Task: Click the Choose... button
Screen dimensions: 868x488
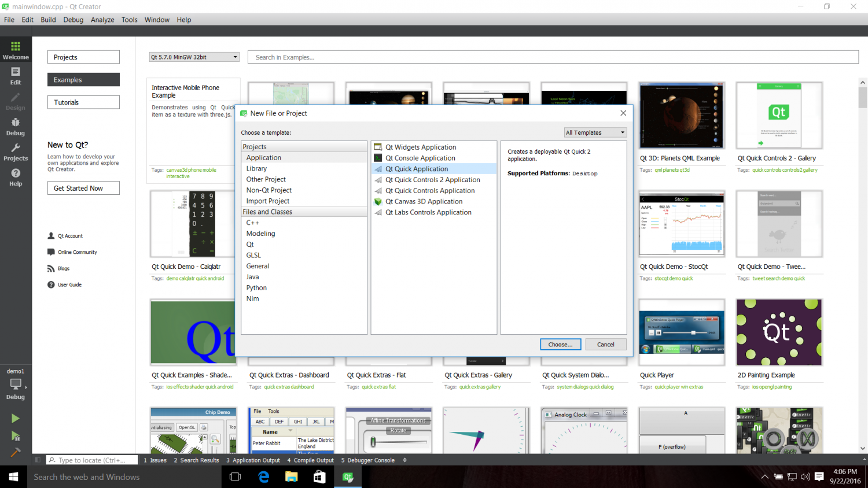Action: (x=560, y=344)
